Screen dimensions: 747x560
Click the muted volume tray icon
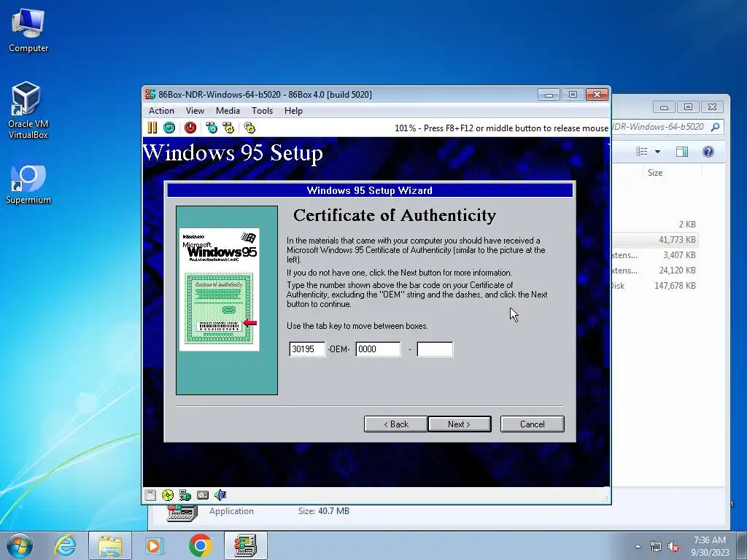[673, 546]
